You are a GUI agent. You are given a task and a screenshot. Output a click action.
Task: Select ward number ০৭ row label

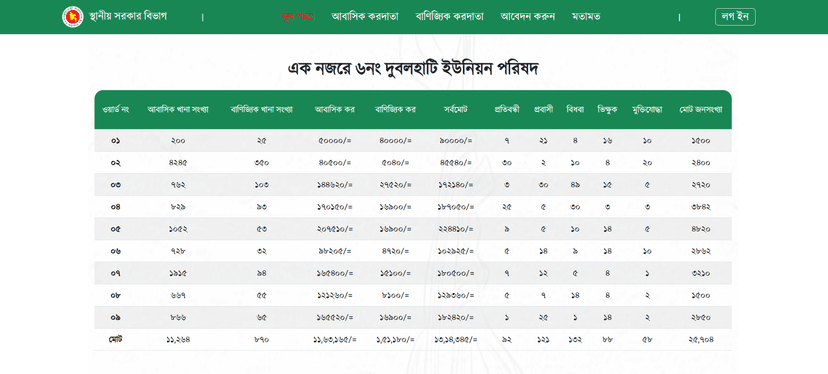click(x=116, y=274)
